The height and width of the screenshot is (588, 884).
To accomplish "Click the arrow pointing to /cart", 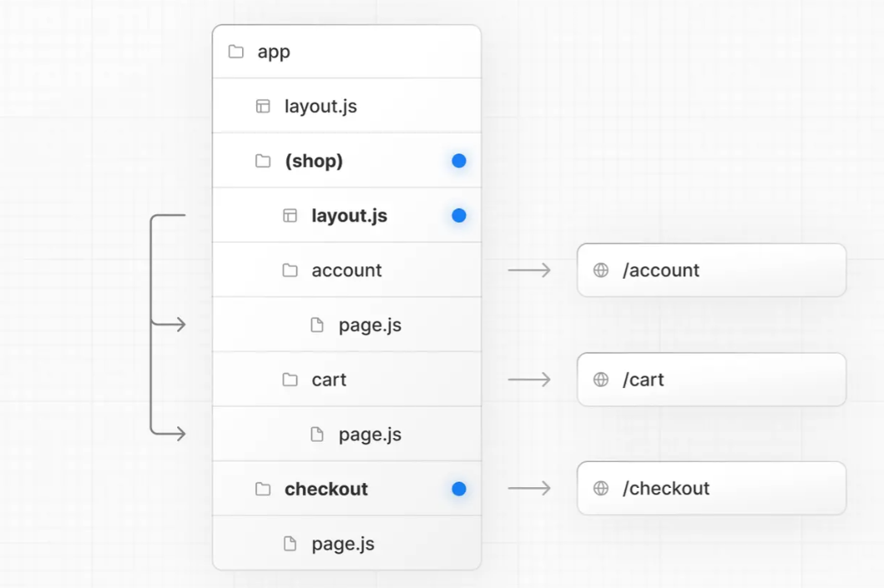I will pyautogui.click(x=528, y=379).
